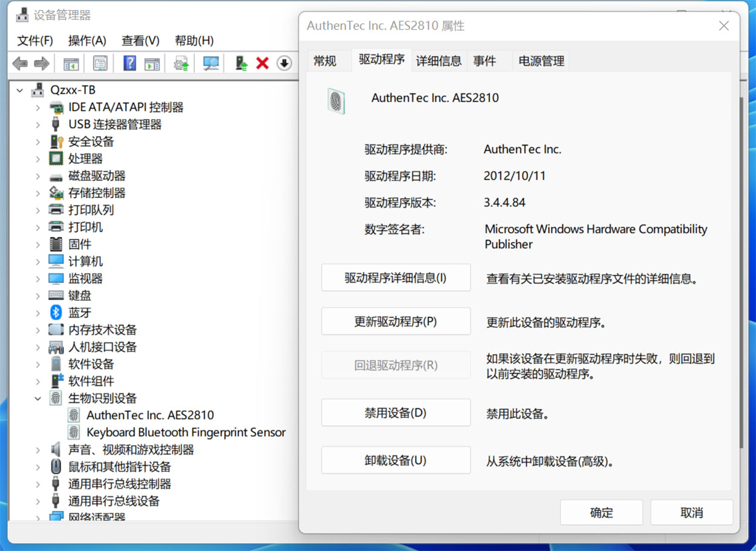
Task: Collapse the 生物识别设备 category
Action: coord(38,398)
